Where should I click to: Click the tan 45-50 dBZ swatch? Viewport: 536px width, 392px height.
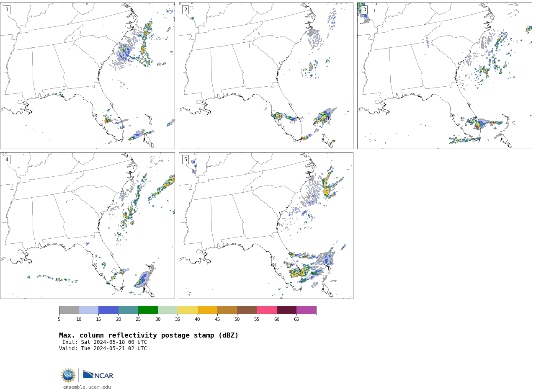click(x=227, y=310)
